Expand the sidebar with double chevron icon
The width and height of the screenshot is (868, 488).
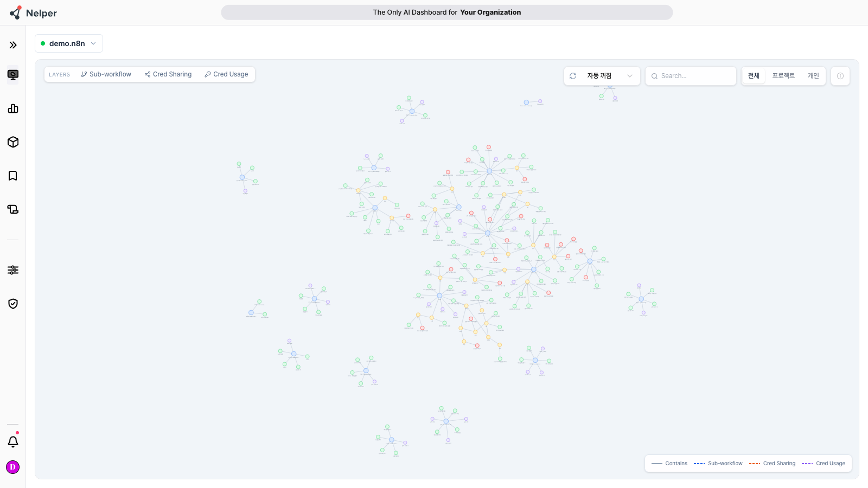[13, 45]
